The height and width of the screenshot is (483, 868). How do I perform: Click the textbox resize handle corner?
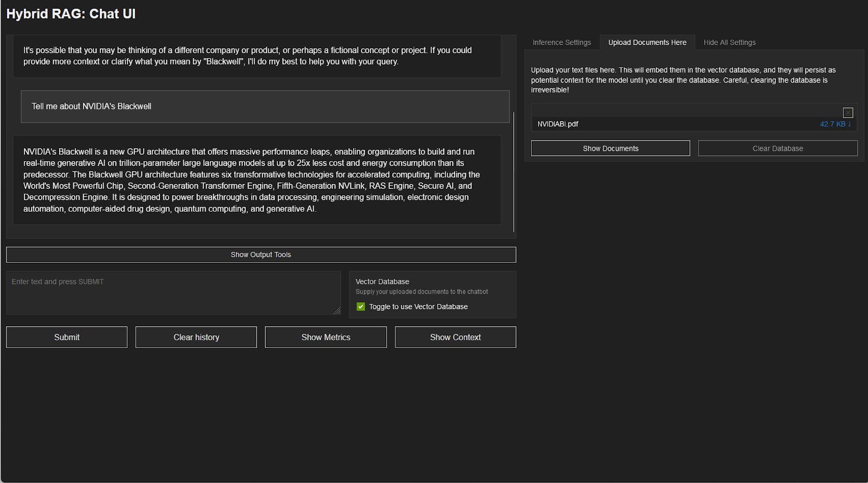[336, 310]
